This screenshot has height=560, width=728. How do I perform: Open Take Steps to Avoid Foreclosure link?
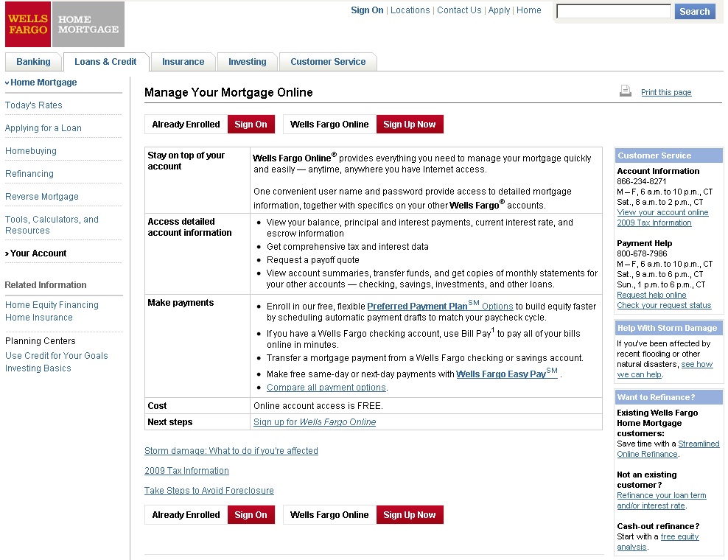[209, 491]
